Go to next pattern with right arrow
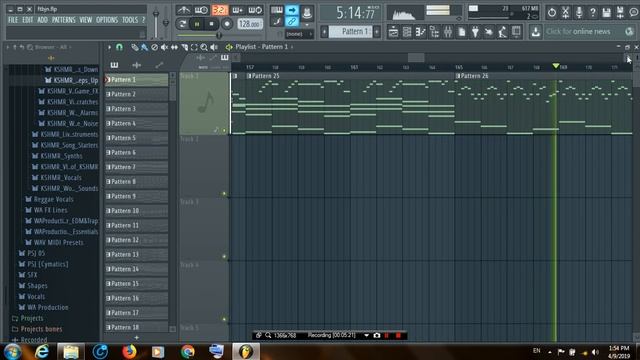Image resolution: width=640 pixels, height=360 pixels. point(377,31)
